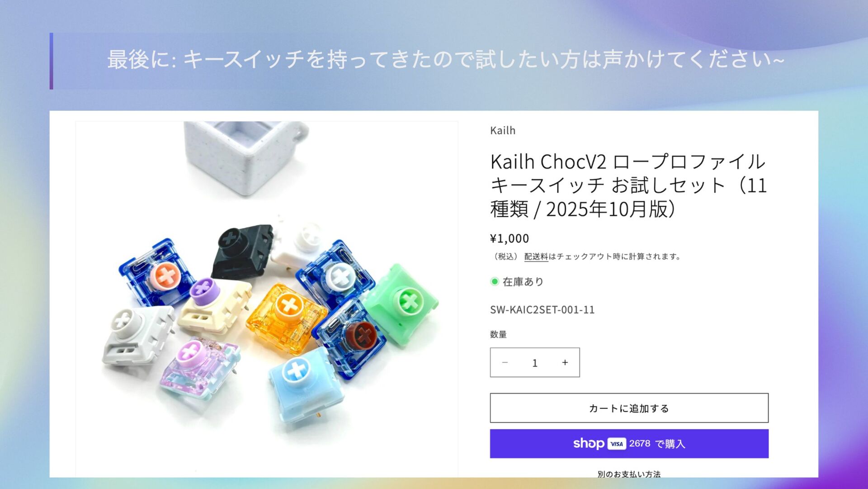
Task: Open the 配送料 shipping link
Action: 536,256
